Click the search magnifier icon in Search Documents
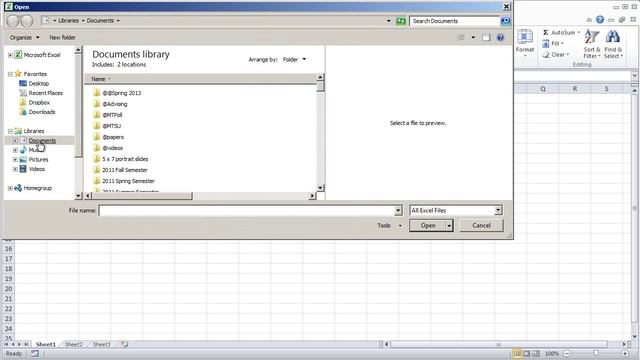640x360 pixels. 505,21
